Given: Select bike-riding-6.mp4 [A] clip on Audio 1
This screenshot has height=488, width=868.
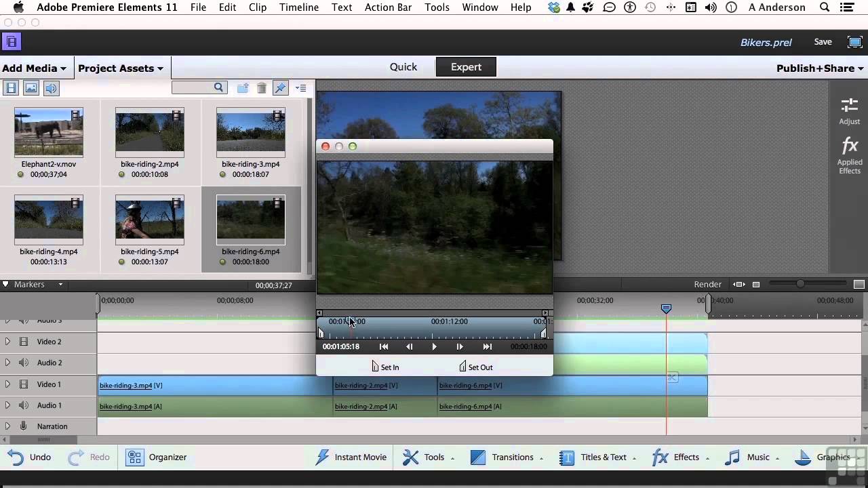Looking at the screenshot, I should pyautogui.click(x=572, y=407).
